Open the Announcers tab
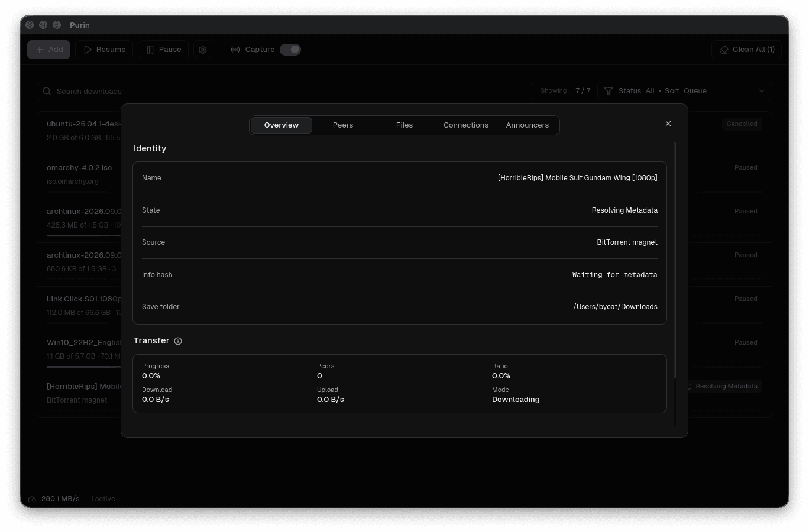 click(x=528, y=125)
